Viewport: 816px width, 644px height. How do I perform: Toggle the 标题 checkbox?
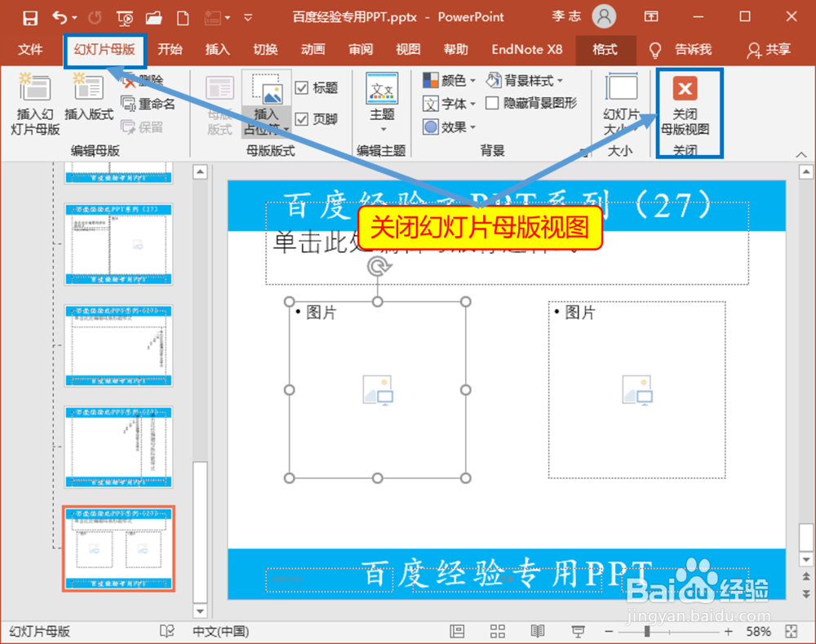click(301, 87)
